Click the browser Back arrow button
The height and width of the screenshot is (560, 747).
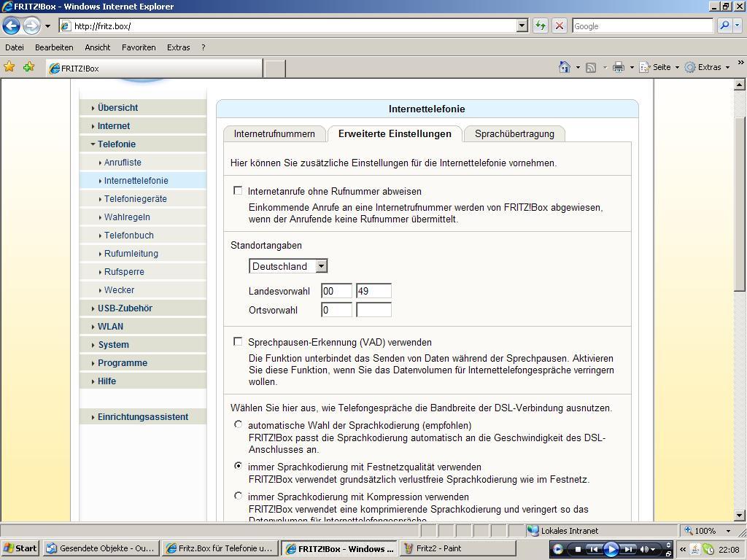(11, 26)
